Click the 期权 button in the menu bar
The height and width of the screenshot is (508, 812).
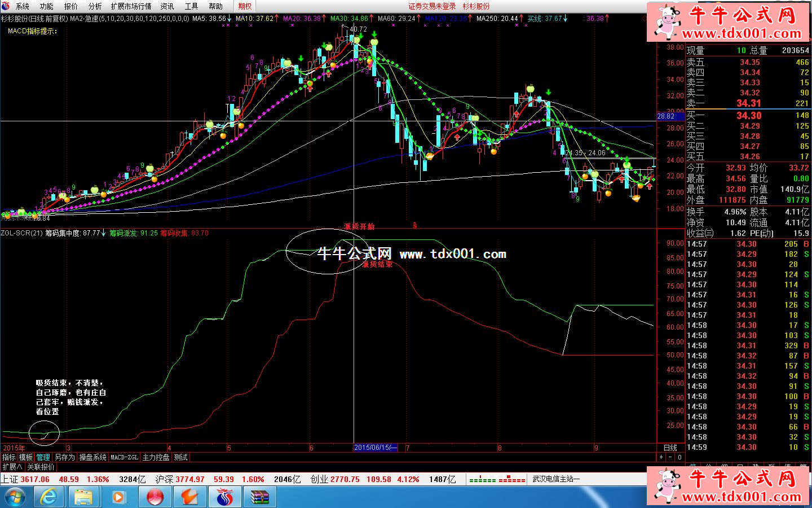click(245, 6)
